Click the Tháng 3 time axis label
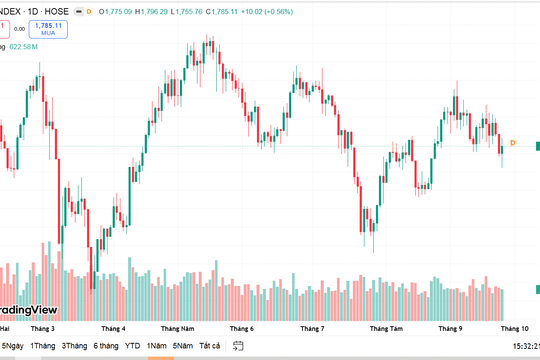540x360 pixels. (x=43, y=329)
